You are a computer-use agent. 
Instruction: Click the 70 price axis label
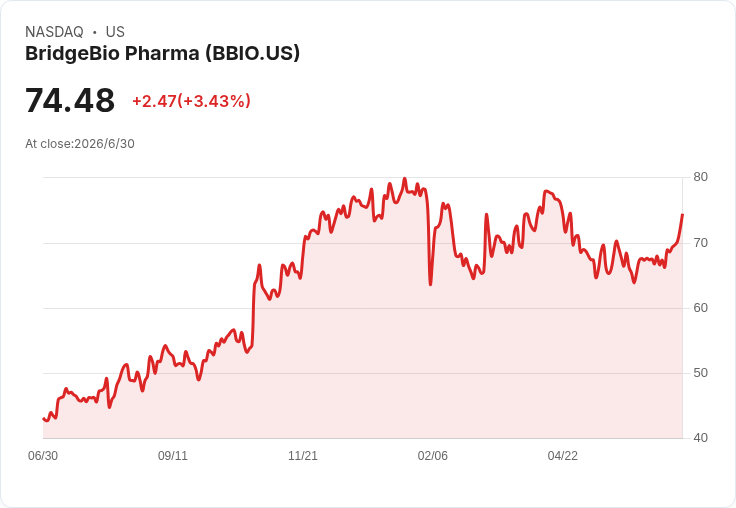(x=700, y=243)
